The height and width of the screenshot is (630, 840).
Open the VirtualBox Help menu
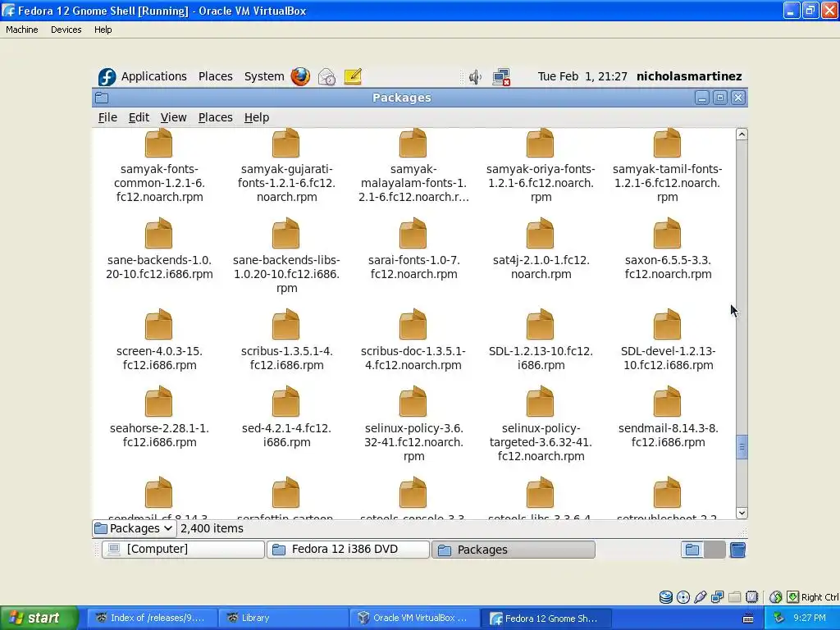click(x=103, y=30)
